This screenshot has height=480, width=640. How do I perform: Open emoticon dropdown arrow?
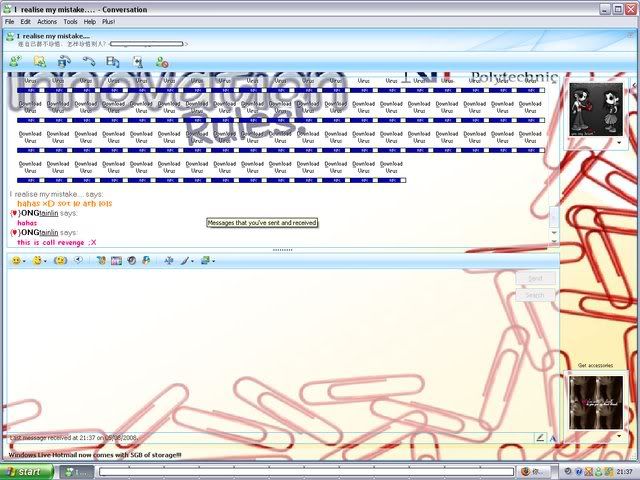[x=24, y=261]
